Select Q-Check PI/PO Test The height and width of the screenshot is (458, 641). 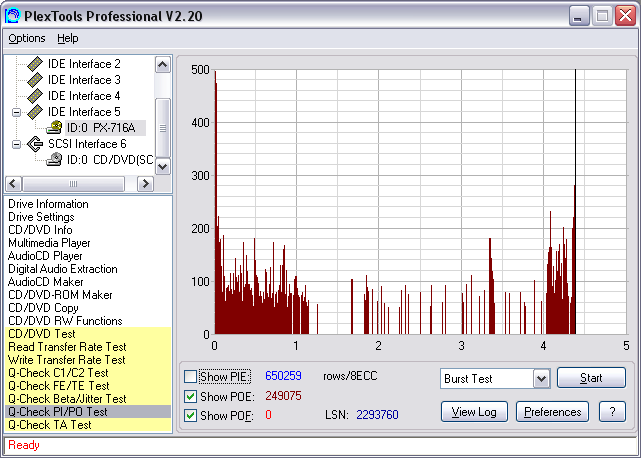point(88,412)
